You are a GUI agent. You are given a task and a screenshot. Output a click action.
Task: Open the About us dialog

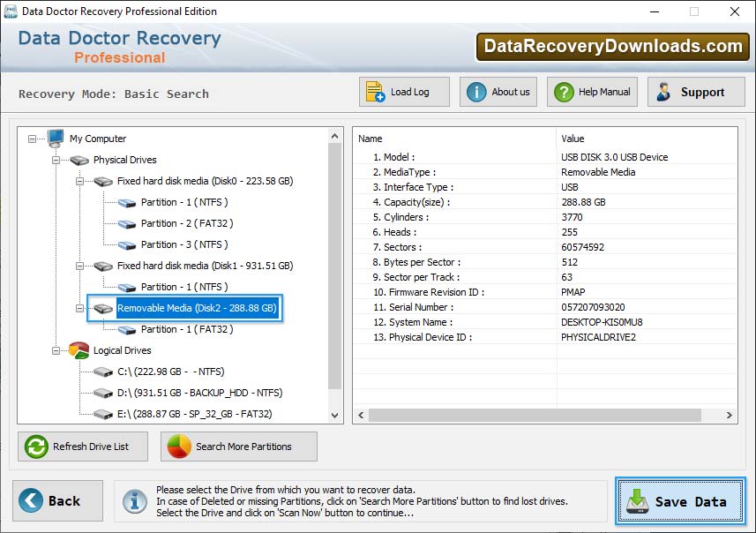click(498, 92)
